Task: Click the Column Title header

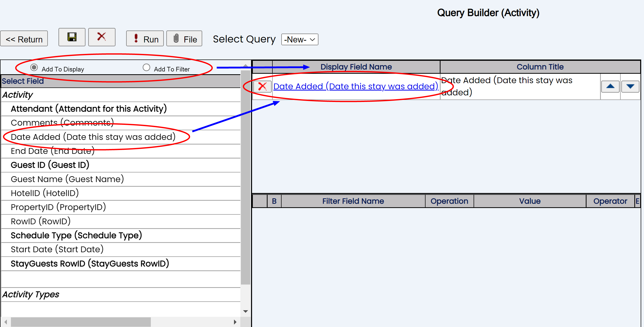Action: click(540, 67)
